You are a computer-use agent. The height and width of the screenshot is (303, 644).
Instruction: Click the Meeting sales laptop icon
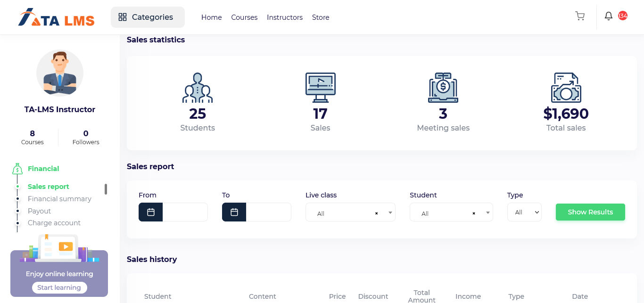[x=443, y=87]
